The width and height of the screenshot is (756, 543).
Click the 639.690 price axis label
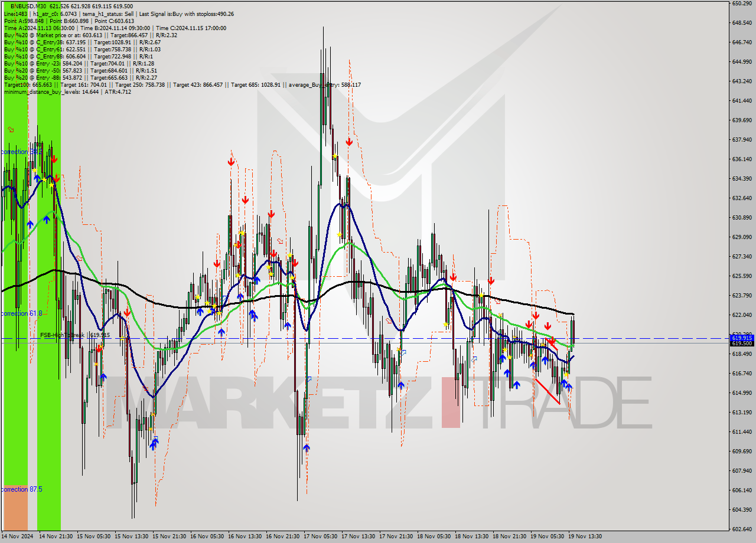point(742,120)
